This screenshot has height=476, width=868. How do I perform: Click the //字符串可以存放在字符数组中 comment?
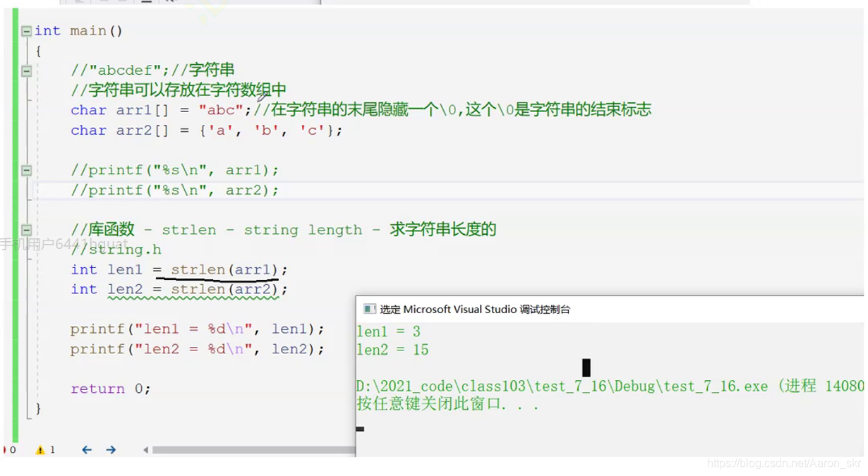(179, 90)
